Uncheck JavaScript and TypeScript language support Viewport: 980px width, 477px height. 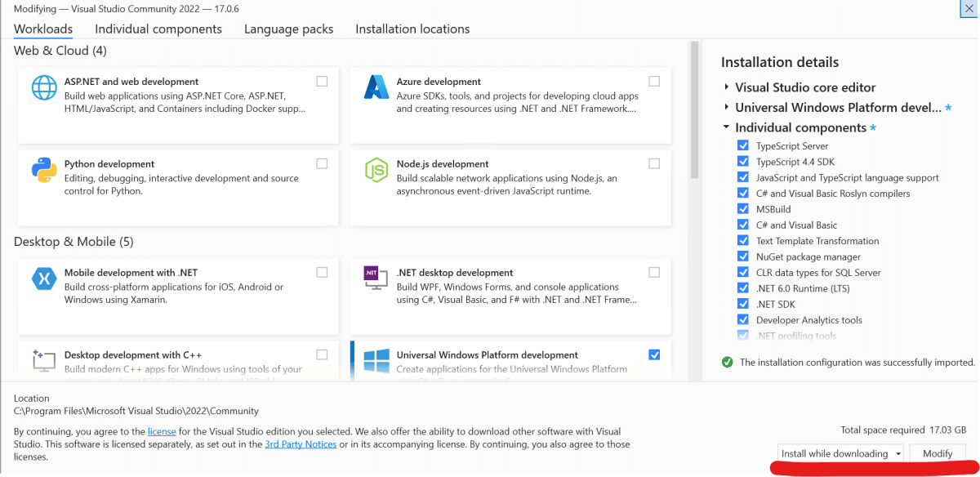(742, 177)
